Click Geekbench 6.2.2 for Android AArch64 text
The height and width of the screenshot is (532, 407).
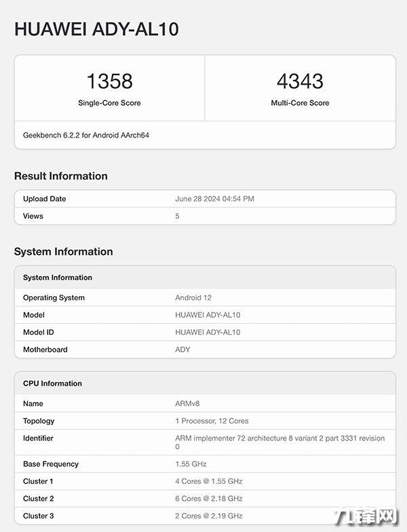coord(86,135)
